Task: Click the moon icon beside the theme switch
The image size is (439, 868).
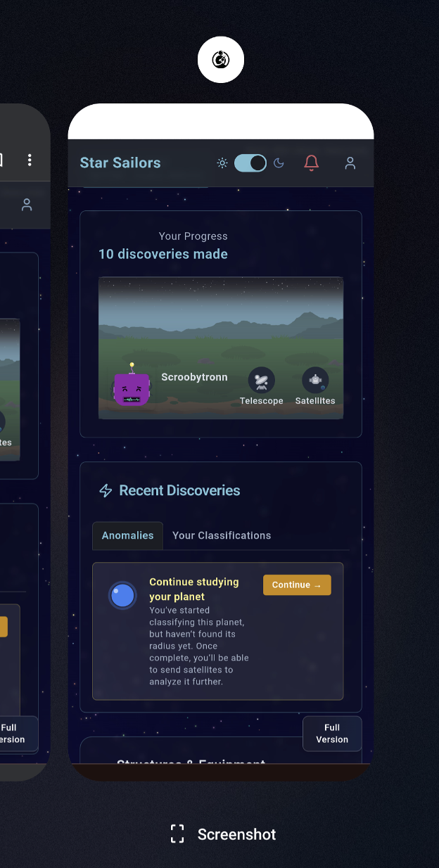Action: coord(279,163)
